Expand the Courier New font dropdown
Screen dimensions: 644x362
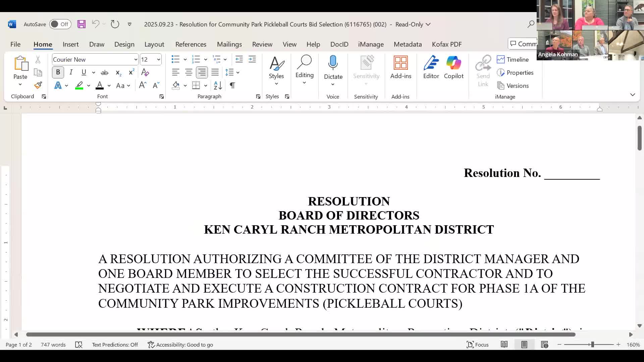pos(136,60)
